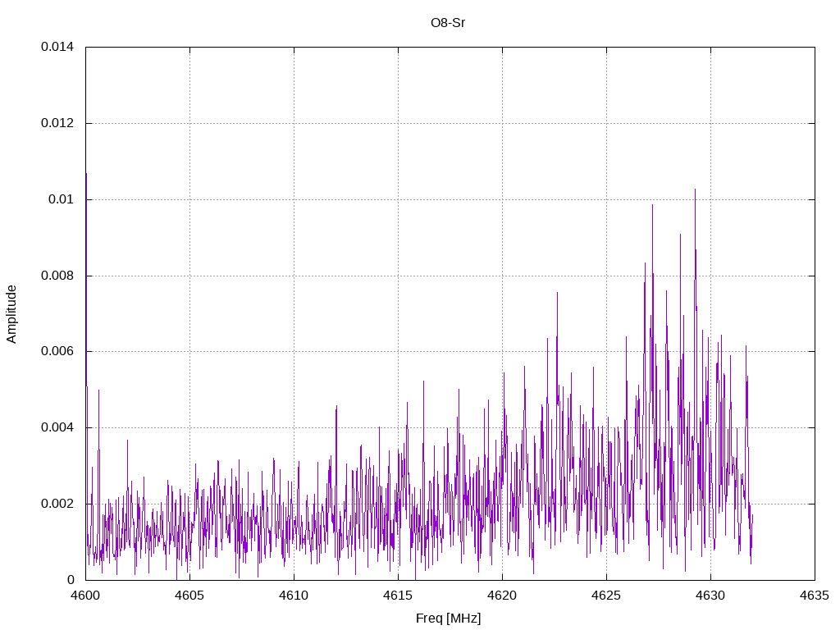Viewport: 840px width, 630px height.
Task: Click the 4630 x-axis tick label
Action: pos(711,596)
